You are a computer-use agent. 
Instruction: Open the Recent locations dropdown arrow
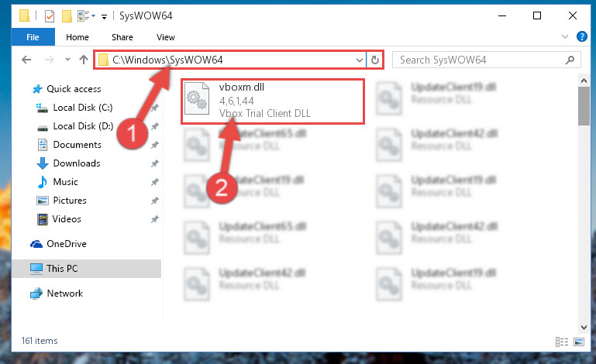[67, 60]
